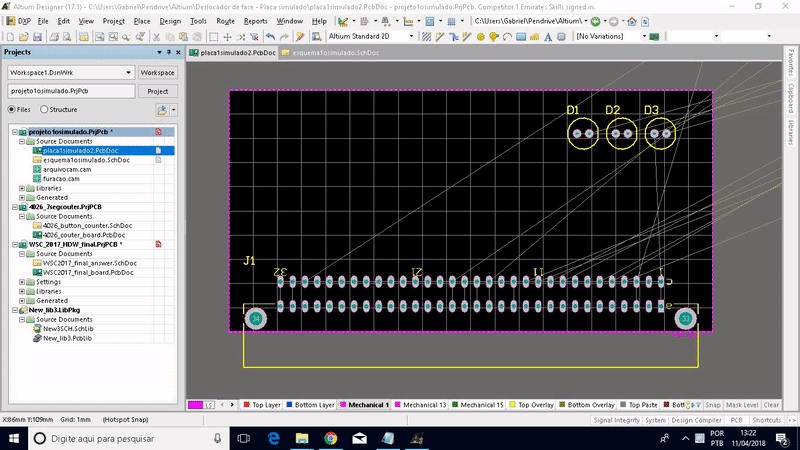Open the Place menu

(x=142, y=21)
